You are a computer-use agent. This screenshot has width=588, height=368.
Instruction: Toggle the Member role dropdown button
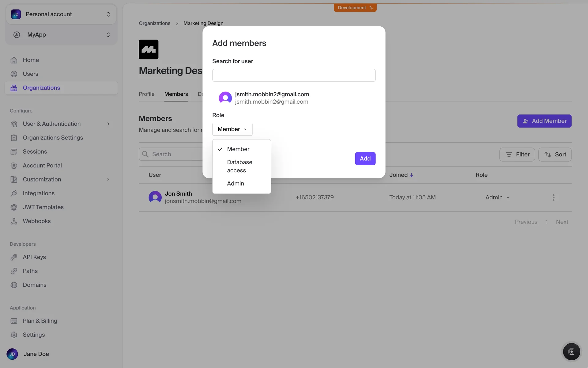click(232, 129)
